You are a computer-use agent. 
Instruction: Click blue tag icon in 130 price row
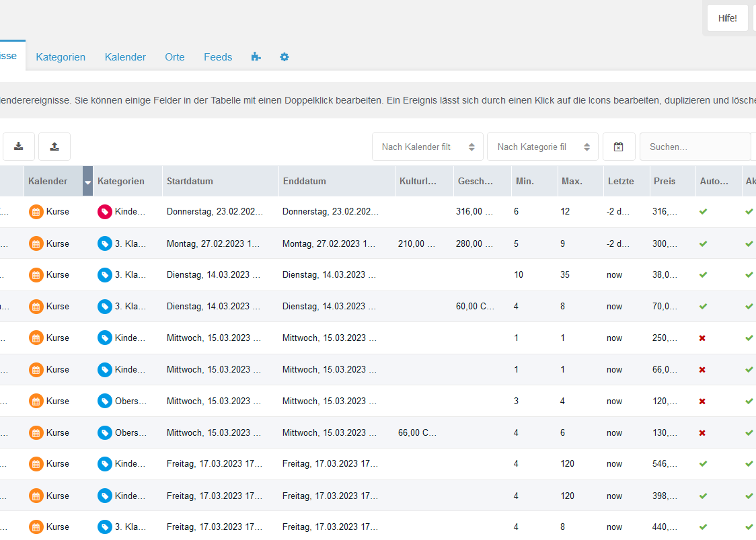(105, 433)
